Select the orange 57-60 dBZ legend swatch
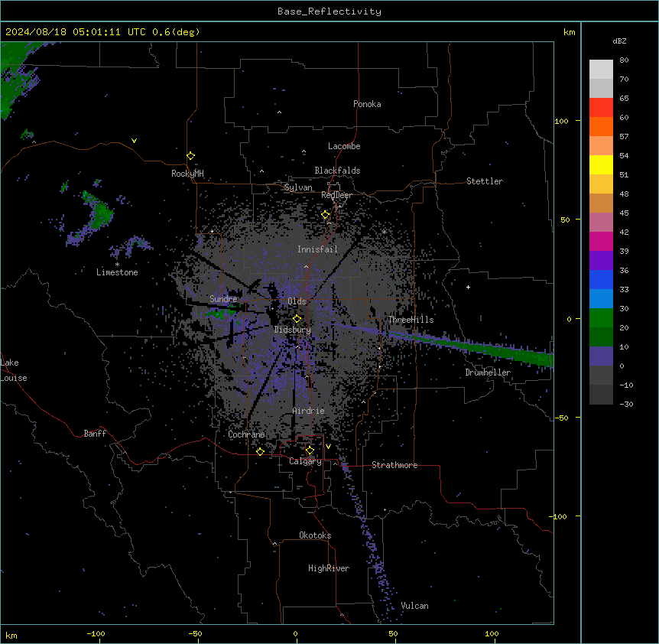The image size is (659, 644). 601,127
